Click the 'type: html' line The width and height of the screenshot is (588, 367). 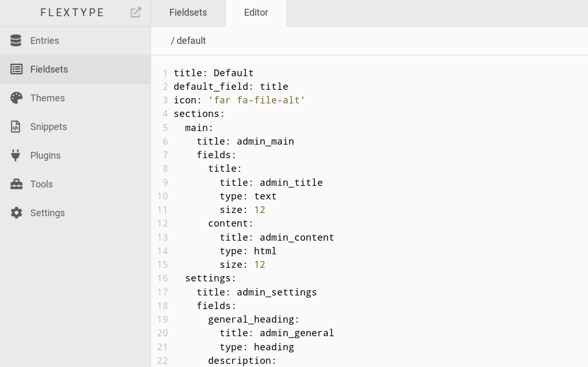248,251
